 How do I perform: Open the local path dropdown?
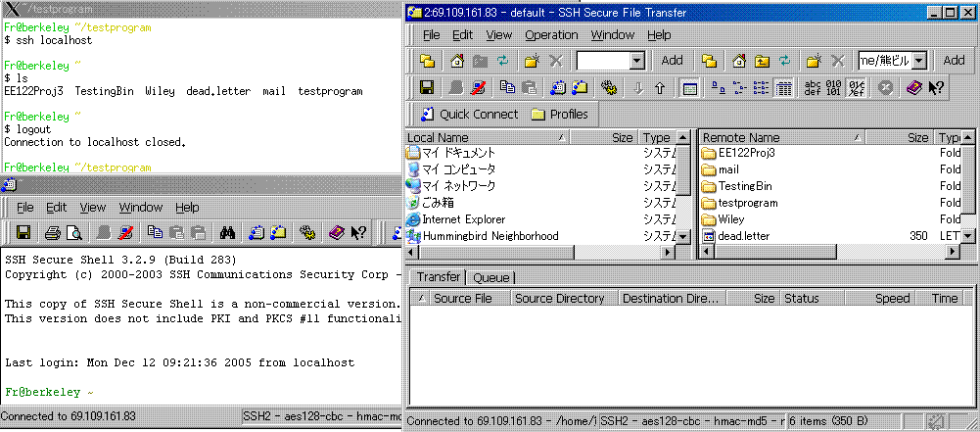pyautogui.click(x=636, y=61)
